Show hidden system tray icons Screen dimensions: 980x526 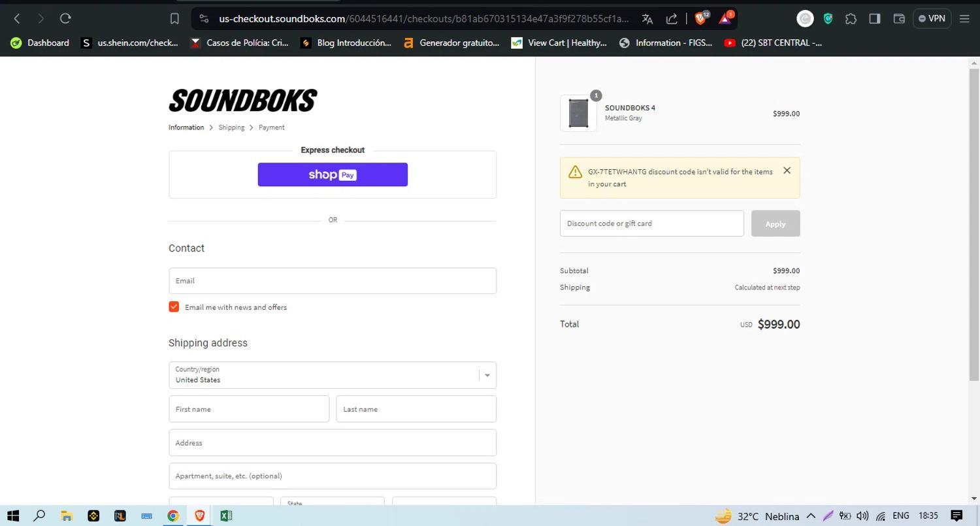(811, 516)
